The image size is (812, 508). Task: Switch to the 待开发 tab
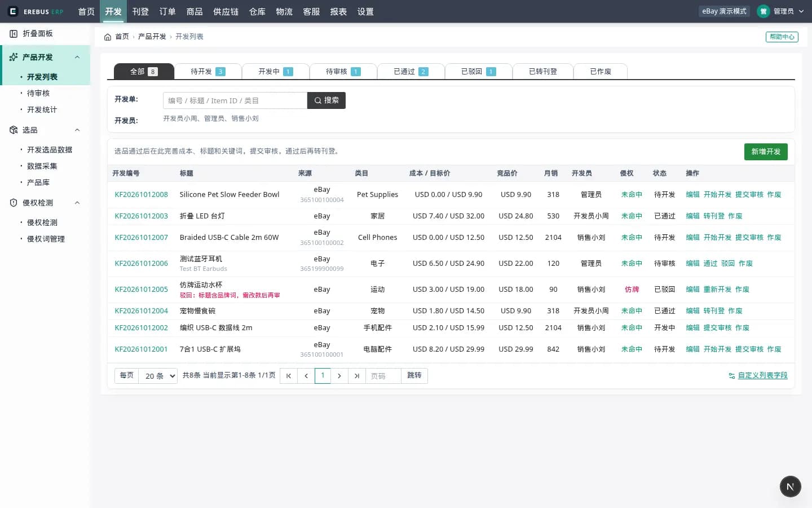coord(208,72)
